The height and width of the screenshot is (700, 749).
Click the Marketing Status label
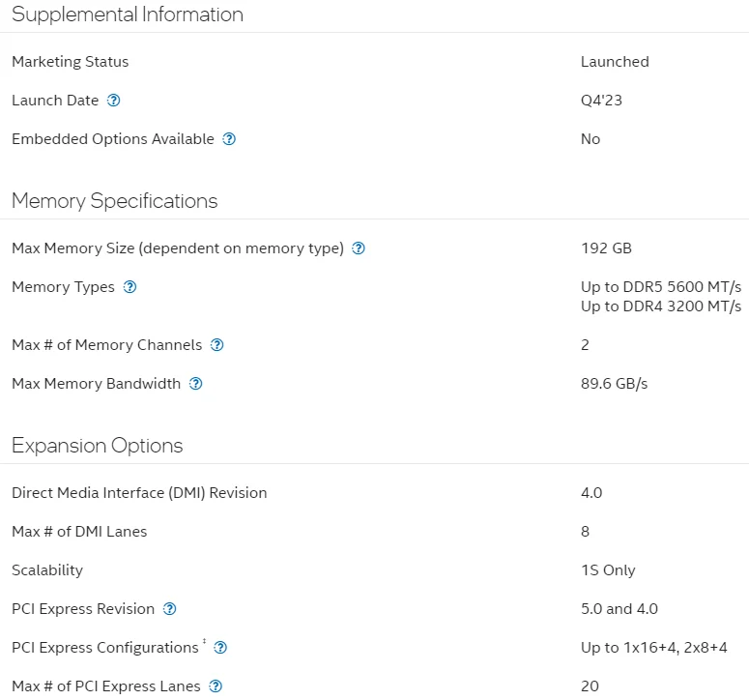point(70,62)
